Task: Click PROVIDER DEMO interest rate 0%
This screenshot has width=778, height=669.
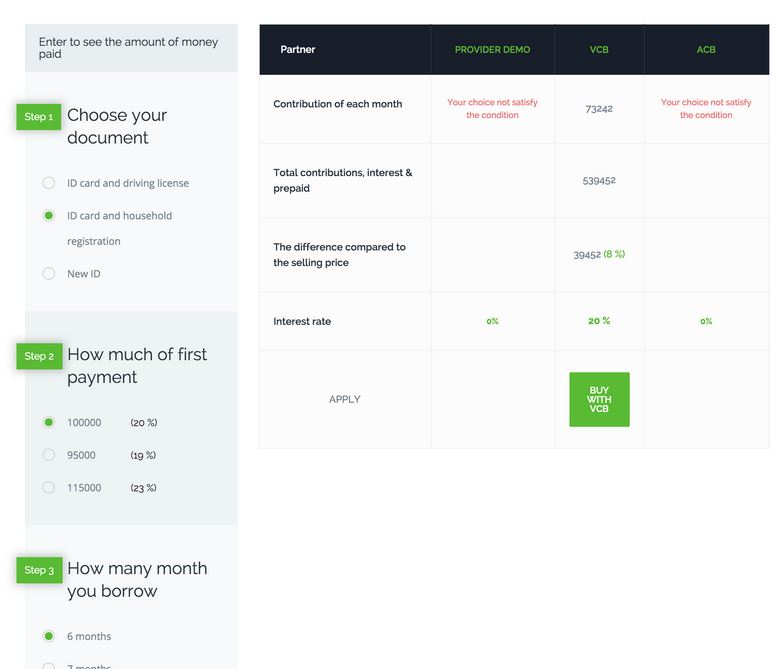Action: pyautogui.click(x=492, y=321)
